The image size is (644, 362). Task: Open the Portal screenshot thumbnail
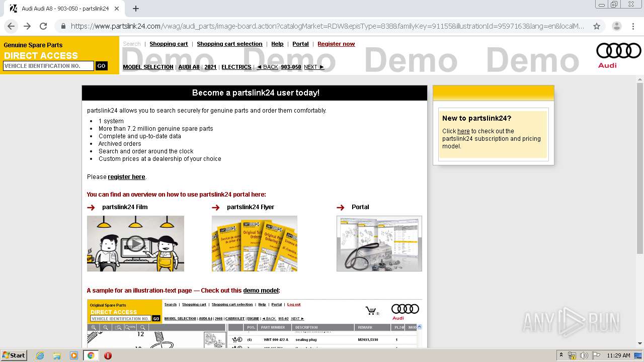click(x=379, y=244)
